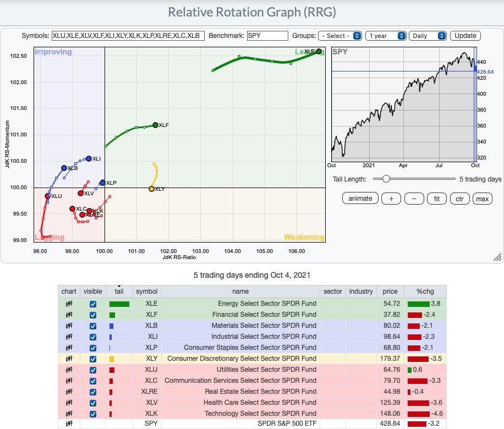Toggle visibility checkbox for XLK
This screenshot has width=504, height=429.
click(93, 414)
